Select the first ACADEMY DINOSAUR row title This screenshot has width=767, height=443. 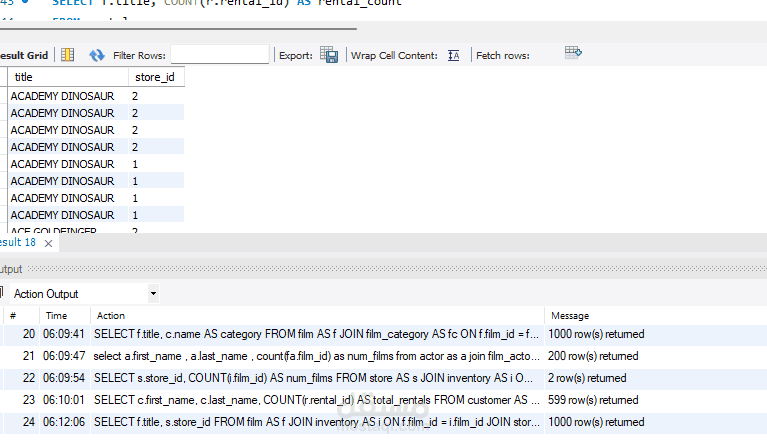point(62,96)
